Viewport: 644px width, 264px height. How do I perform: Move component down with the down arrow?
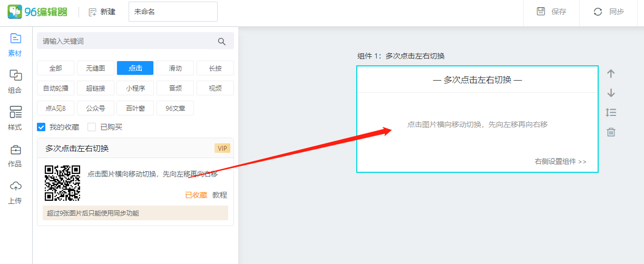[611, 93]
